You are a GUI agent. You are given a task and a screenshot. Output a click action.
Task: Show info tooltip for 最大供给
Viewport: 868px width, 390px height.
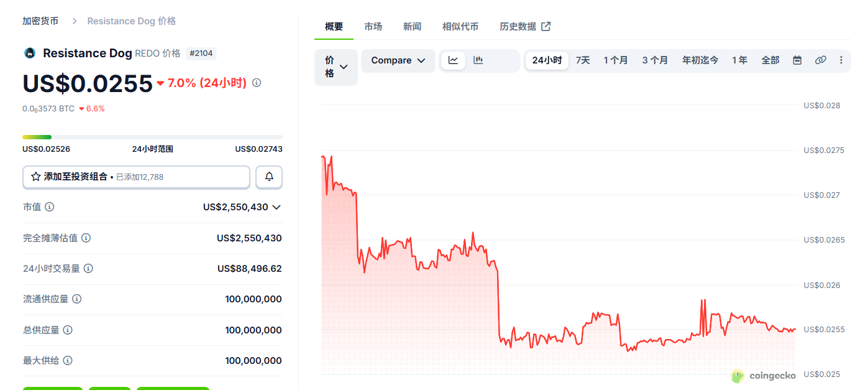point(68,360)
